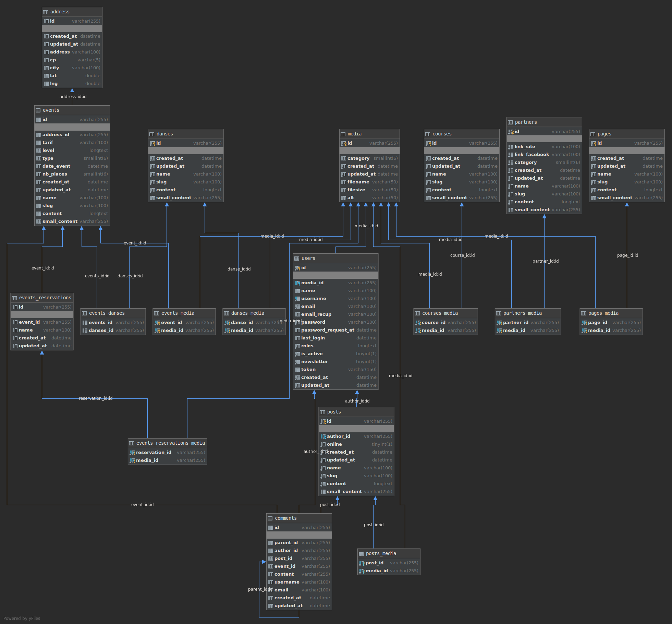Select the reservation_id:id connection label
Image resolution: width=672 pixels, height=624 pixels.
(x=95, y=398)
